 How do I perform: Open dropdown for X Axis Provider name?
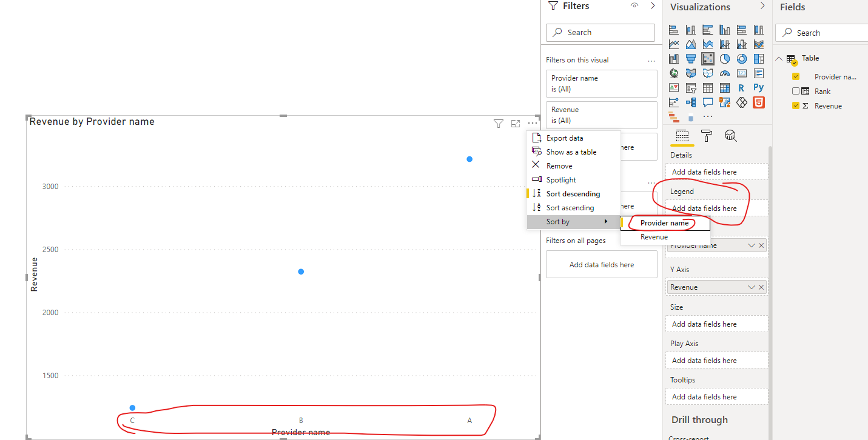pos(752,245)
